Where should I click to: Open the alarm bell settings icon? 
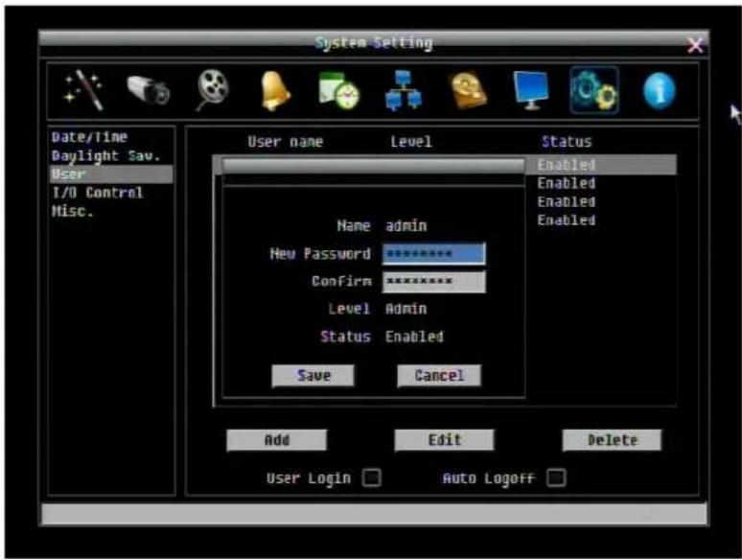(x=275, y=91)
